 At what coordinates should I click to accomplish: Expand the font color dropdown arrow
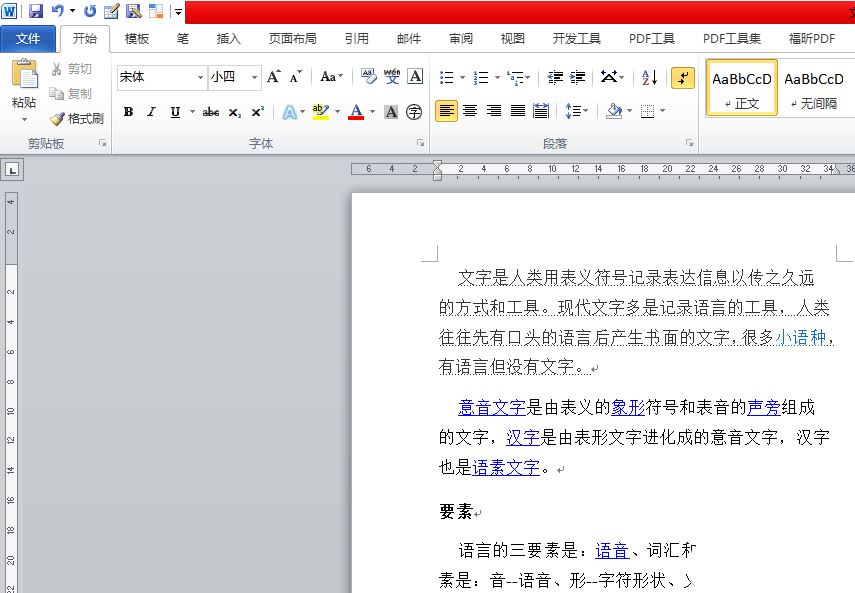tap(374, 110)
